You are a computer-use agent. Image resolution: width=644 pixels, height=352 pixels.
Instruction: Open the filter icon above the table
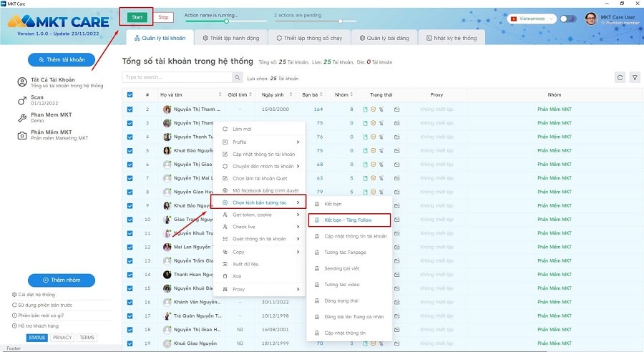pos(635,77)
